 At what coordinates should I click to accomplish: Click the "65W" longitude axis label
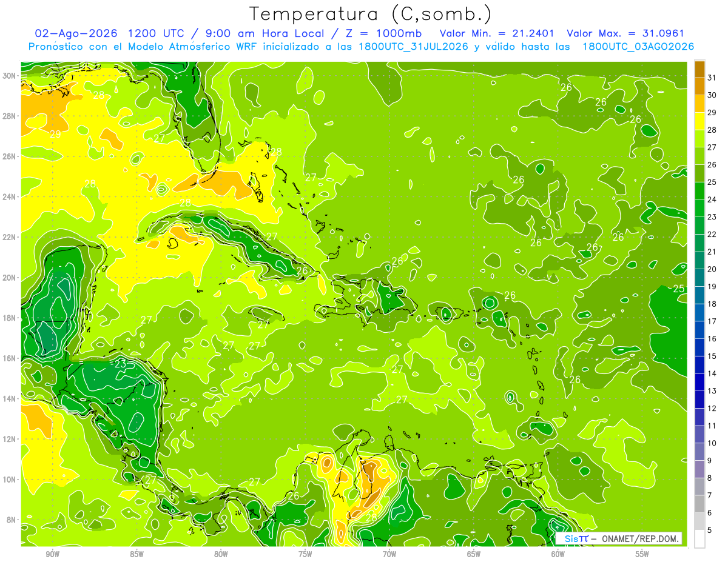point(474,555)
